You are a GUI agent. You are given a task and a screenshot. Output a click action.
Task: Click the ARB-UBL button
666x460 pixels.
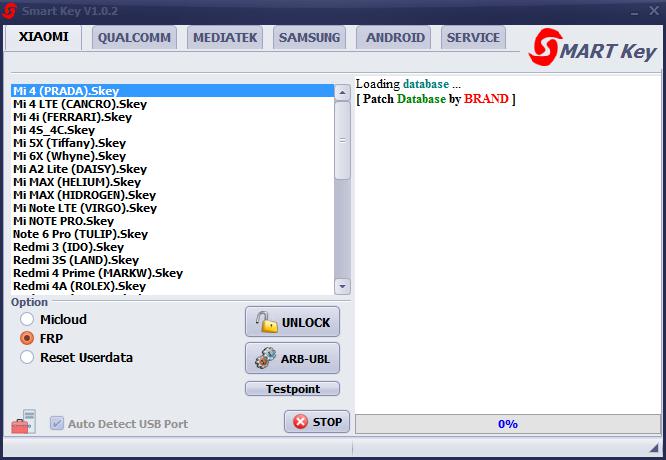[293, 358]
